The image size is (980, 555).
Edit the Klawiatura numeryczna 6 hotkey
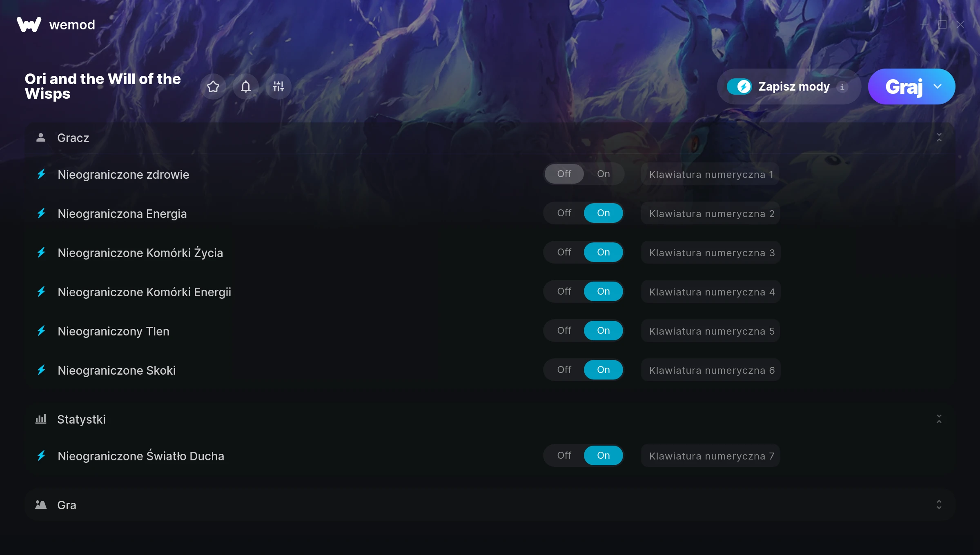[x=711, y=370]
